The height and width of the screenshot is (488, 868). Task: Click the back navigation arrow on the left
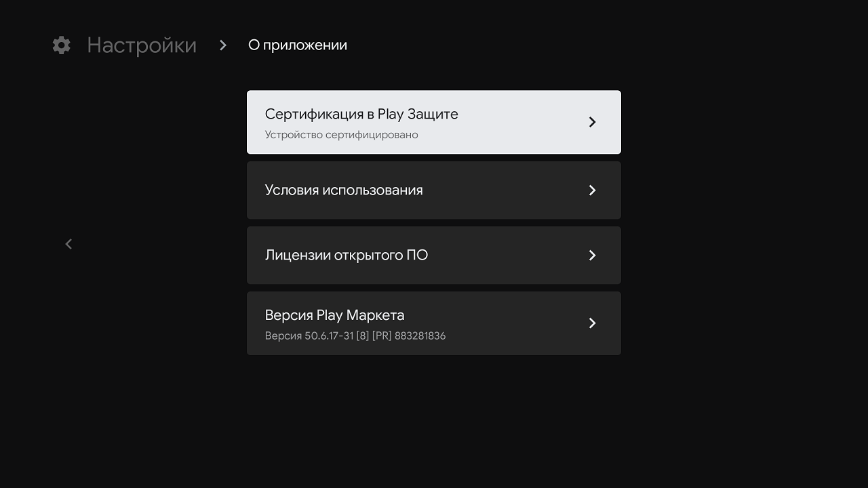coord(68,243)
